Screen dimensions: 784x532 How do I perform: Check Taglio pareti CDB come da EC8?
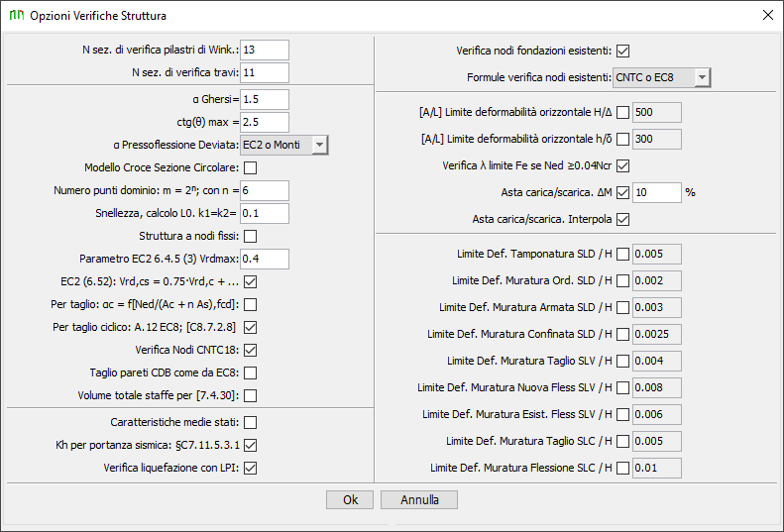coord(251,373)
